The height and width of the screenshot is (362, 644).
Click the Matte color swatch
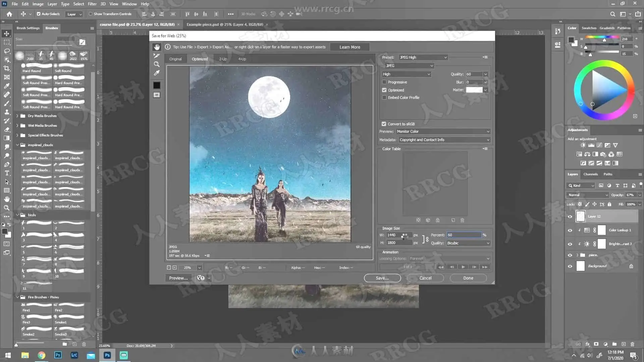point(474,90)
